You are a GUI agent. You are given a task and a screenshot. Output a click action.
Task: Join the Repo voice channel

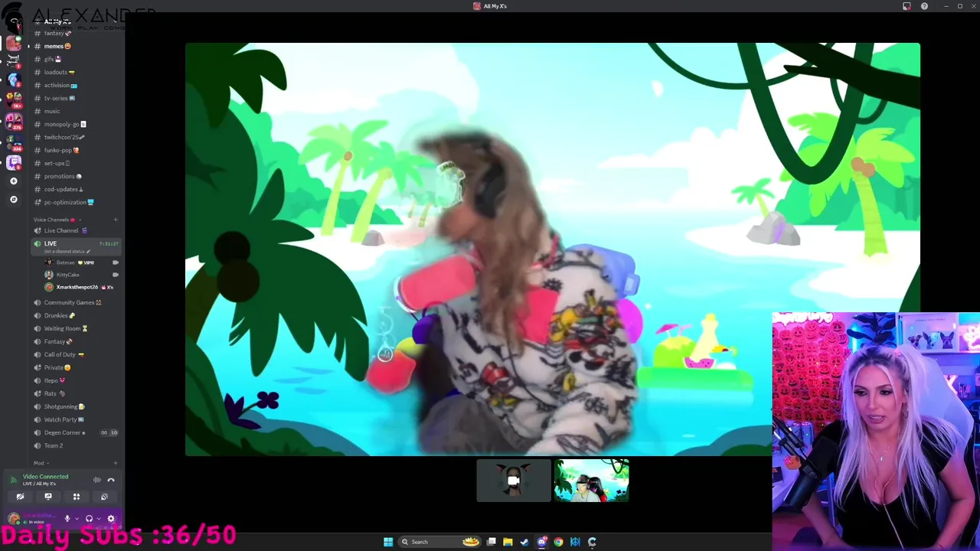pos(75,380)
